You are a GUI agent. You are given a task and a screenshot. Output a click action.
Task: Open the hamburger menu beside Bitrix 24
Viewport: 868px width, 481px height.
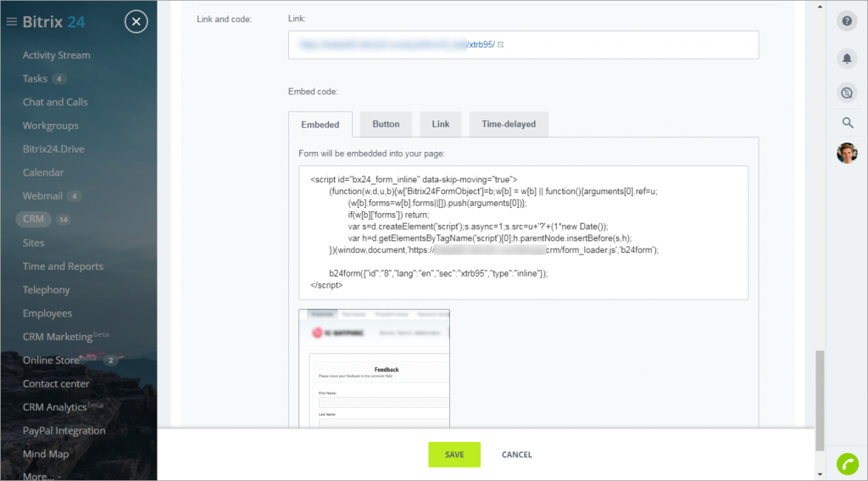click(x=11, y=22)
